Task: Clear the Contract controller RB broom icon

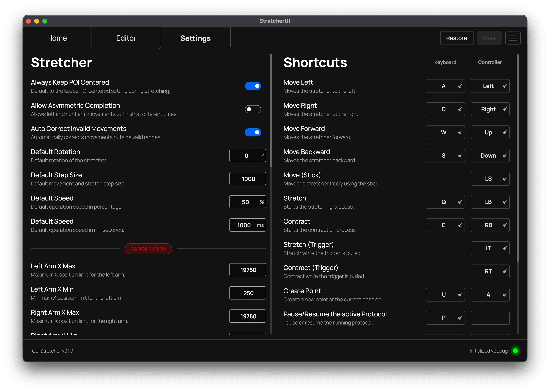Action: (504, 225)
